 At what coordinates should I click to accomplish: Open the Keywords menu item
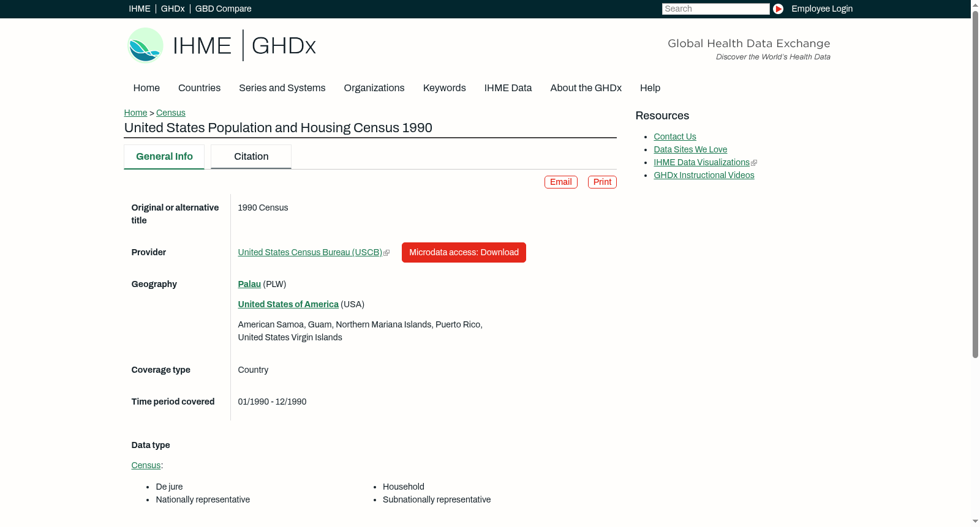[x=444, y=88]
